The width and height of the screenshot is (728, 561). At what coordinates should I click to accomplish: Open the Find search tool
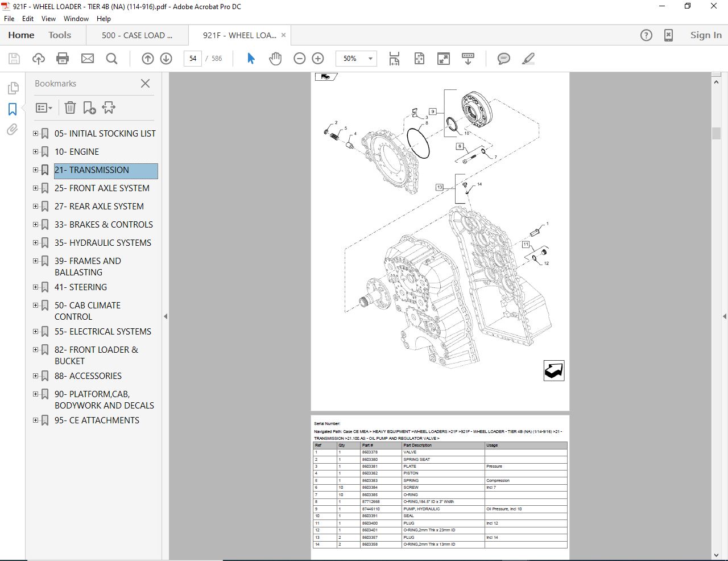tap(111, 58)
